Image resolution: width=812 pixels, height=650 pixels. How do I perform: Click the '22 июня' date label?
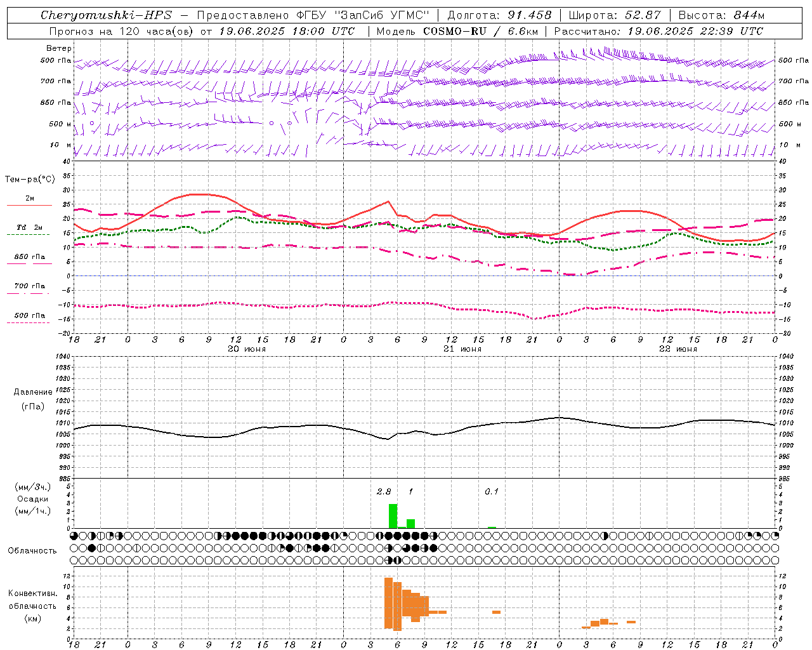click(x=678, y=349)
